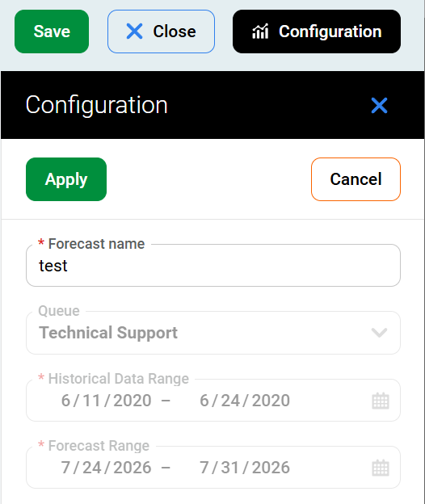The image size is (425, 504).
Task: Open calendar icon for Historical Data Range
Action: point(381,401)
